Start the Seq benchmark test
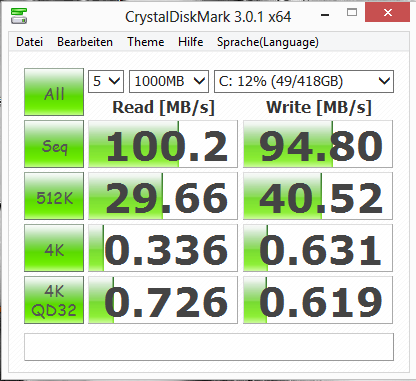Image resolution: width=416 pixels, height=381 pixels. click(54, 144)
